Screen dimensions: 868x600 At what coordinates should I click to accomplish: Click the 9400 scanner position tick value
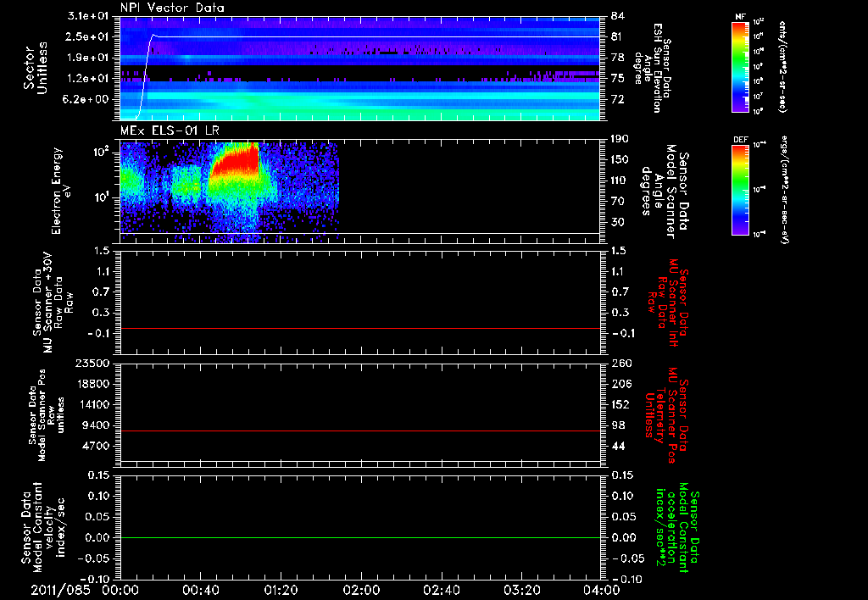[x=95, y=425]
